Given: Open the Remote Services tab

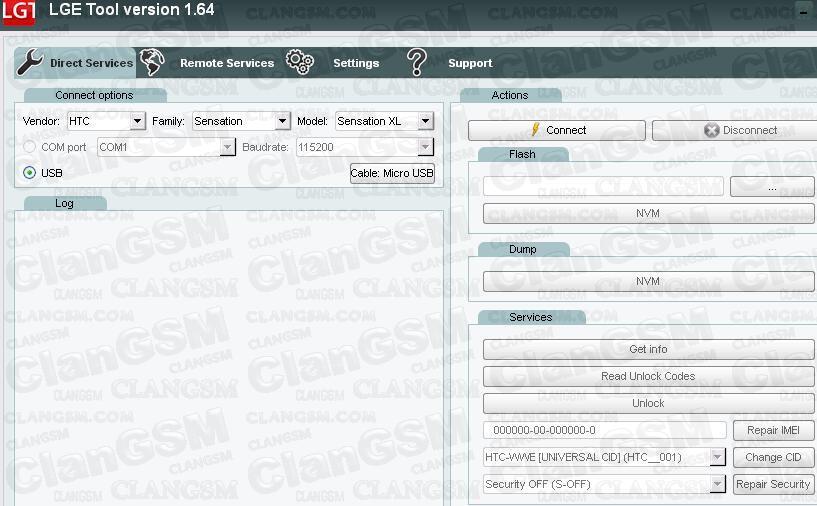Looking at the screenshot, I should tap(207, 63).
